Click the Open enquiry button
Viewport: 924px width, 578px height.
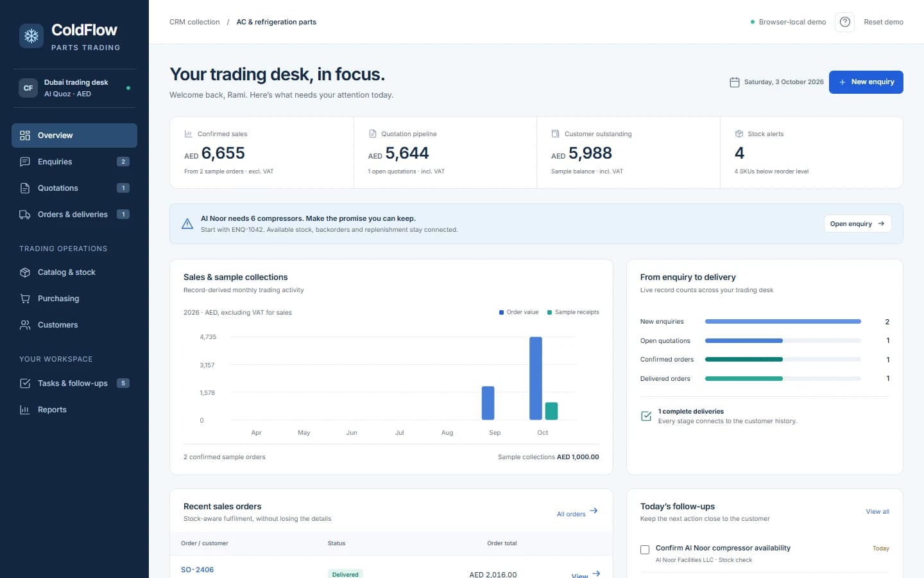tap(857, 223)
